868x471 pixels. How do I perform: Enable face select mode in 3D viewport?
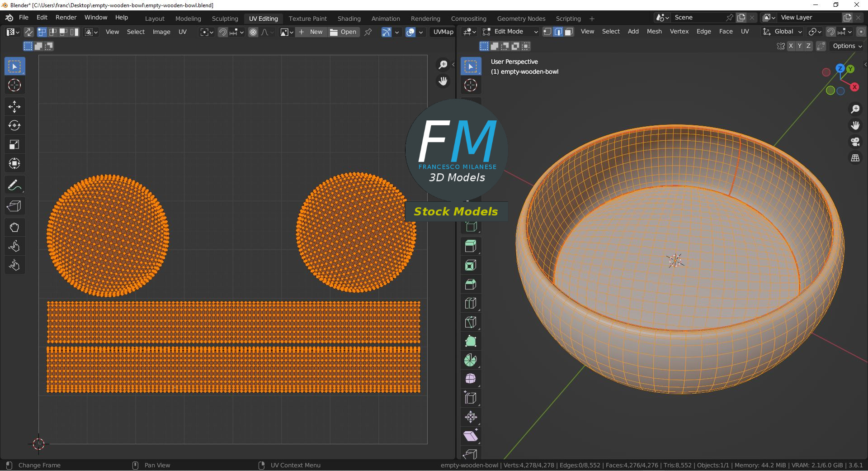click(x=569, y=32)
